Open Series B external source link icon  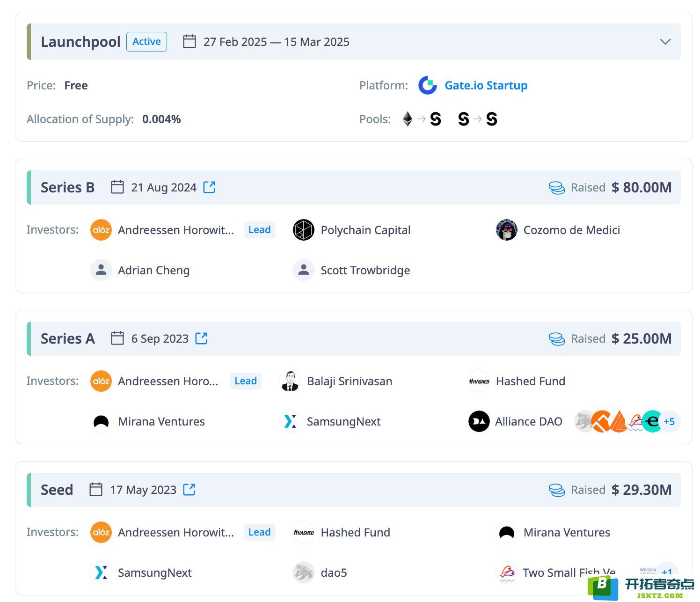pyautogui.click(x=209, y=187)
